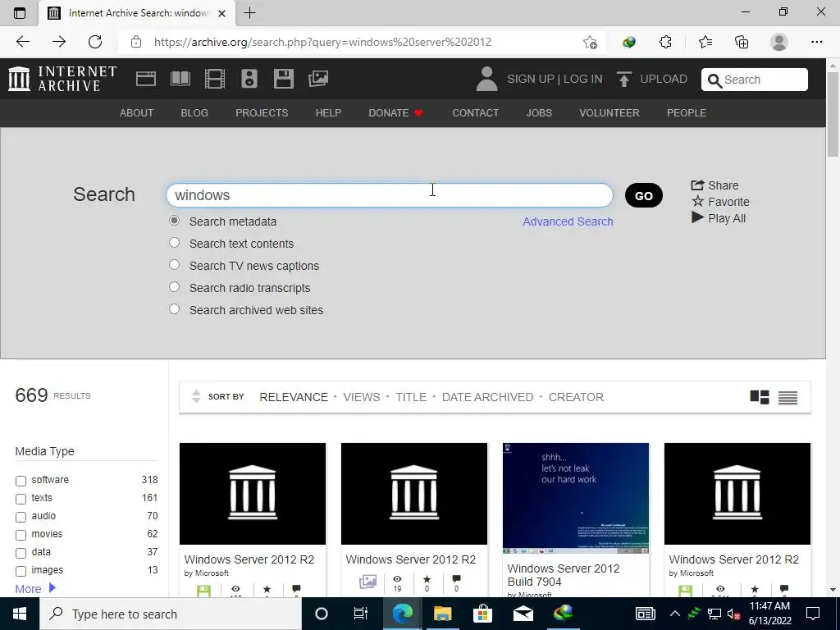The width and height of the screenshot is (840, 630).
Task: View the site lock information icon
Action: [x=136, y=42]
